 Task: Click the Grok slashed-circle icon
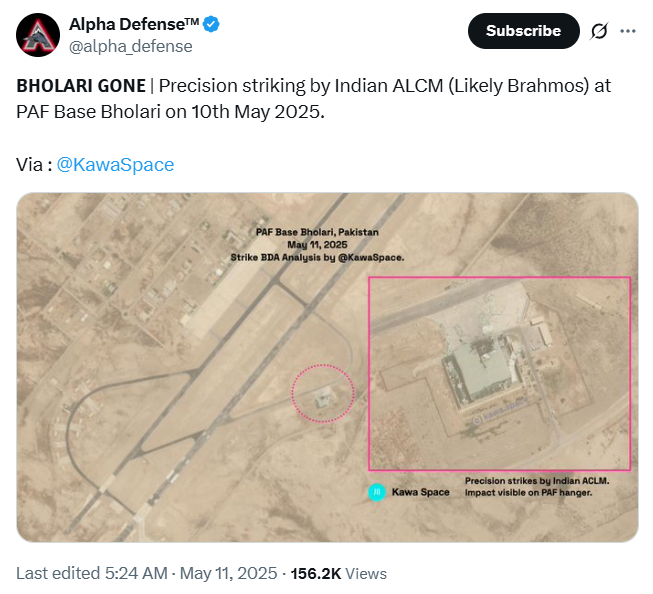coord(599,31)
